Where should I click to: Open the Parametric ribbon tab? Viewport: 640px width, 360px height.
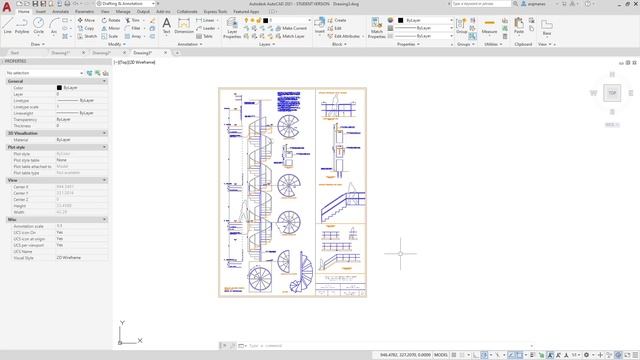84,12
